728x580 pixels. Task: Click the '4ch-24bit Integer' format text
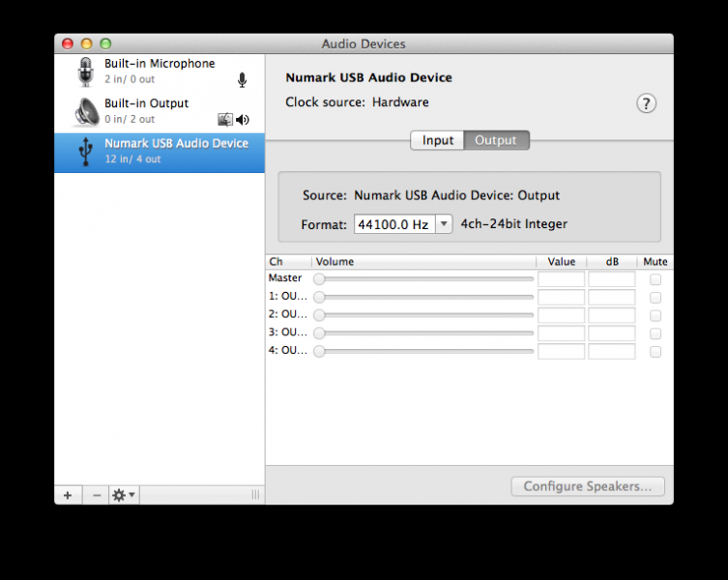pyautogui.click(x=514, y=224)
